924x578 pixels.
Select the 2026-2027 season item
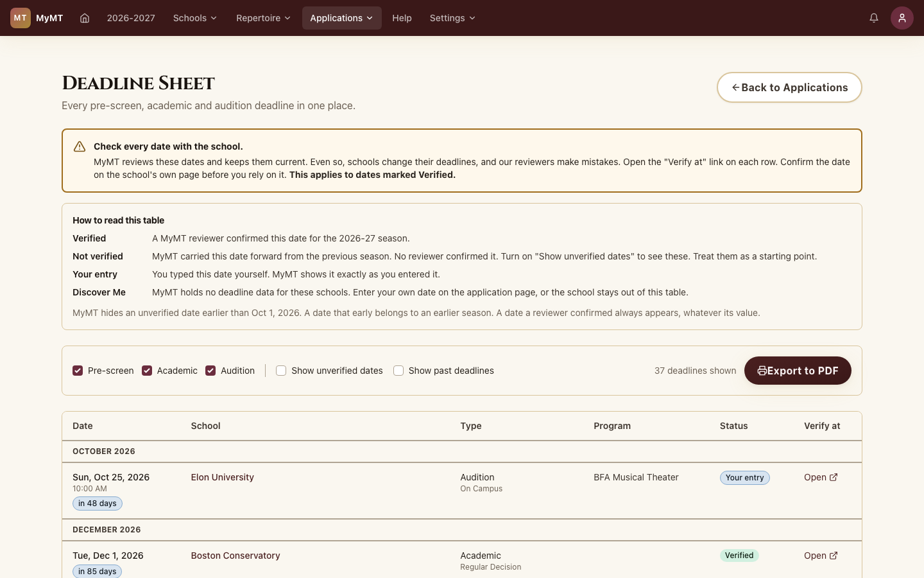click(131, 18)
